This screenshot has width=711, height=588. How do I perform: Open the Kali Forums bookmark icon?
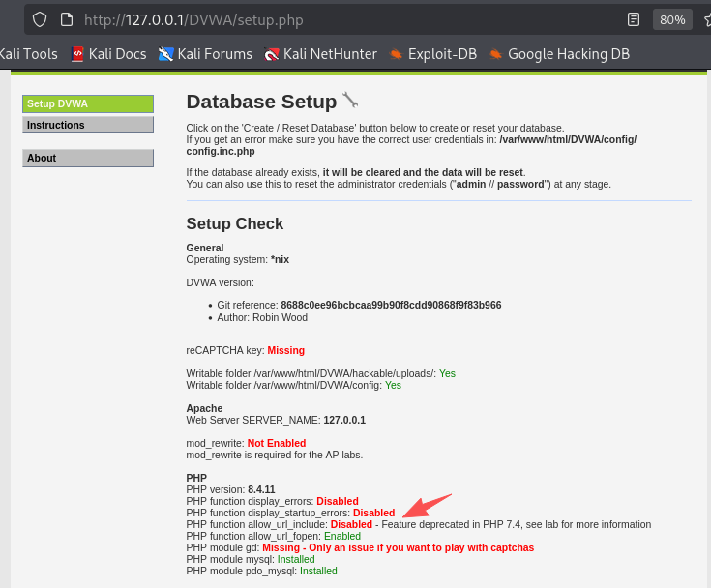[165, 54]
